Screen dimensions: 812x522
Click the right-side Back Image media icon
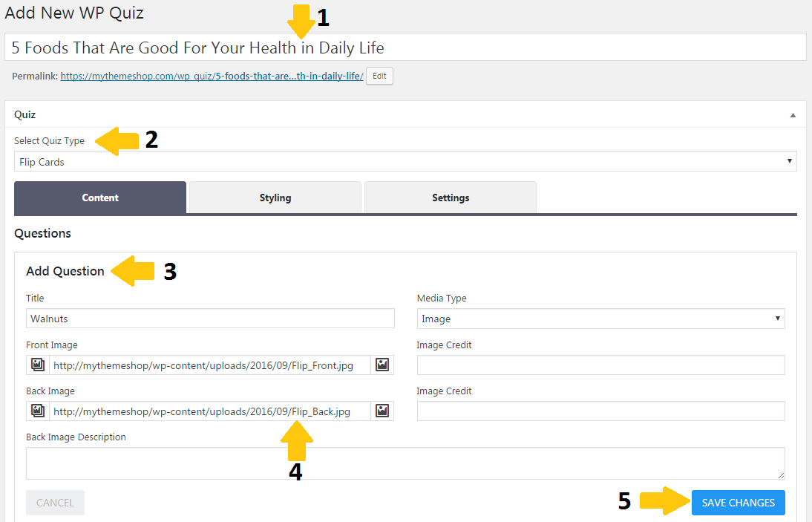[x=382, y=411]
